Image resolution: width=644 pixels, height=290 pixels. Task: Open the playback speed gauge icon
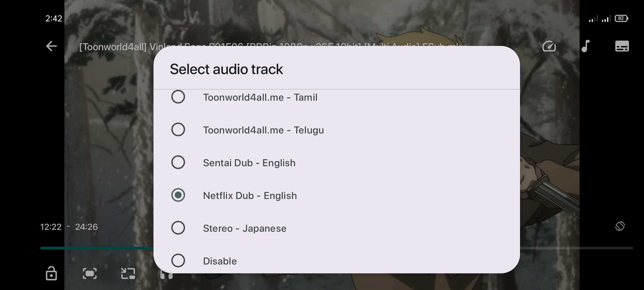pyautogui.click(x=549, y=46)
